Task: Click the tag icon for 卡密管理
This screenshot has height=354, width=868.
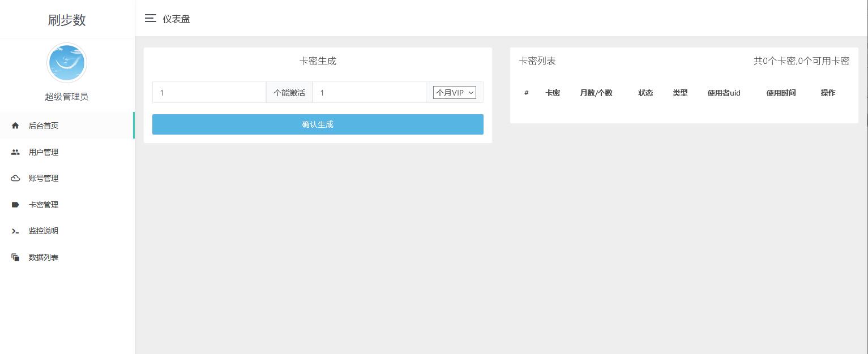Action: pos(15,205)
